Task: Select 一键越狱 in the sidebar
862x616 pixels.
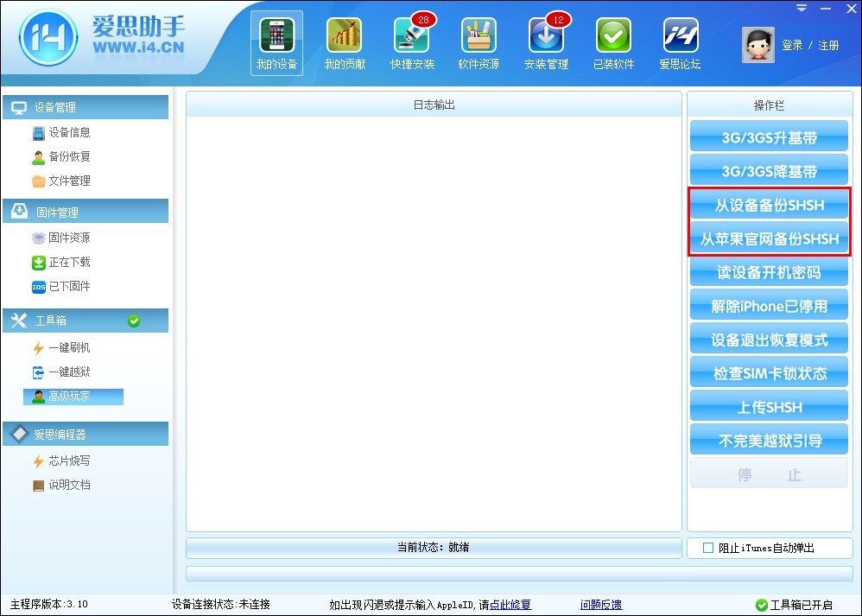Action: pos(61,372)
